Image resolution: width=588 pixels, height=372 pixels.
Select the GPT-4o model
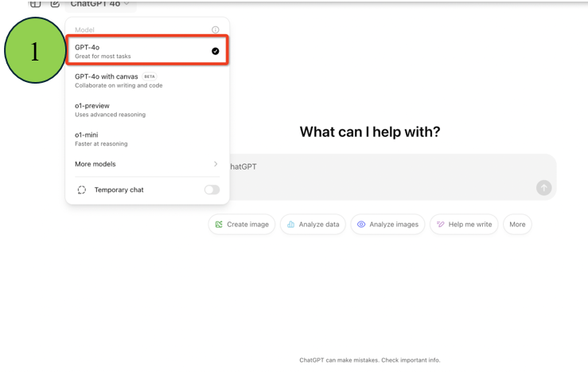pos(147,51)
